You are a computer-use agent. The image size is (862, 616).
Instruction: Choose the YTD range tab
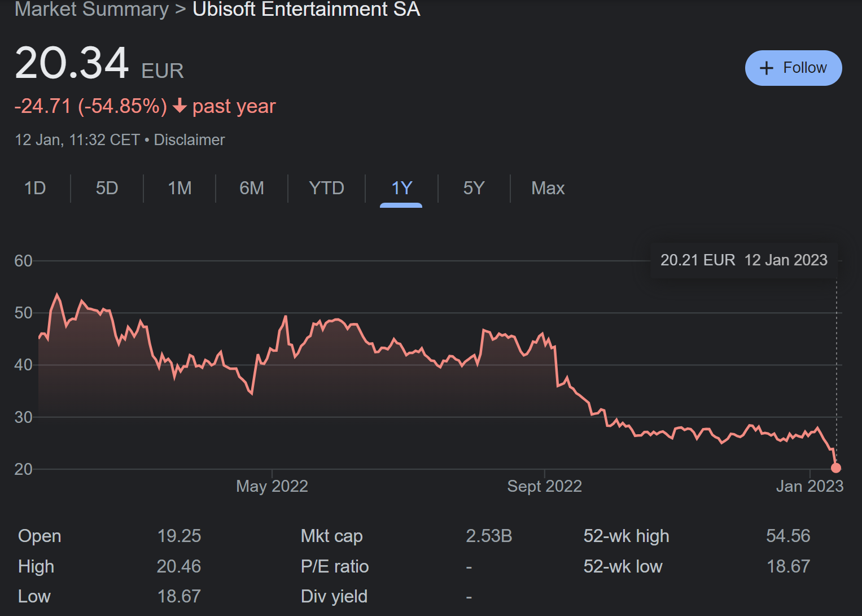pyautogui.click(x=326, y=188)
